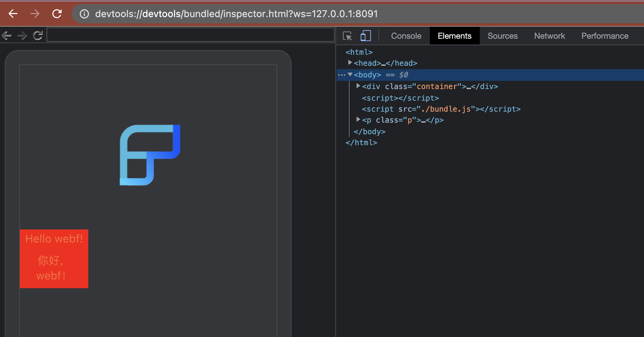644x337 pixels.
Task: Select the devtools URL in the address bar
Action: click(x=236, y=14)
